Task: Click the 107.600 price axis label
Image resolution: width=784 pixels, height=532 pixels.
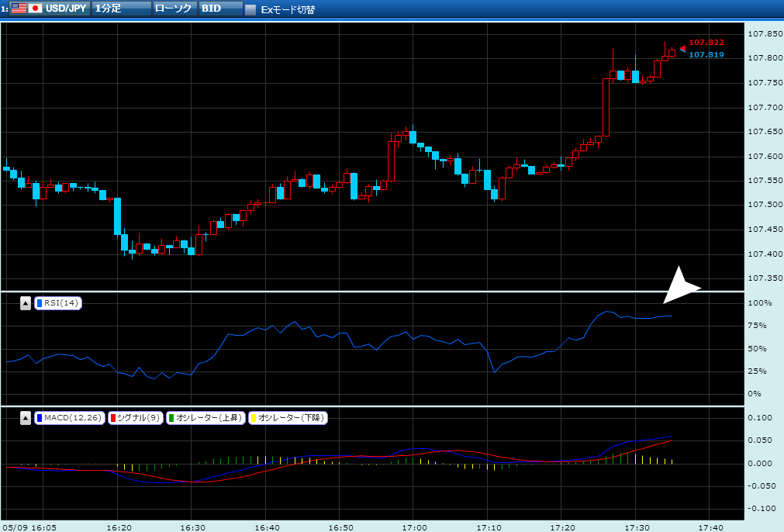Action: click(765, 157)
